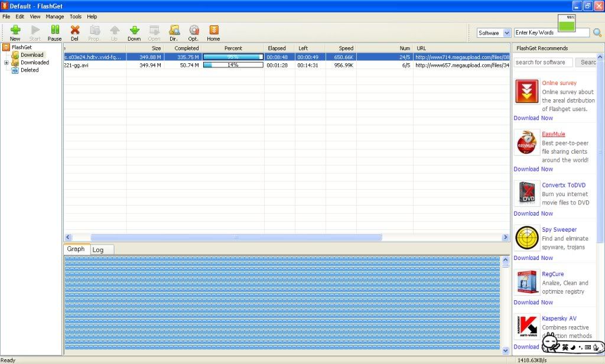
Task: Open the Kaspersky AV link
Action: click(x=559, y=318)
